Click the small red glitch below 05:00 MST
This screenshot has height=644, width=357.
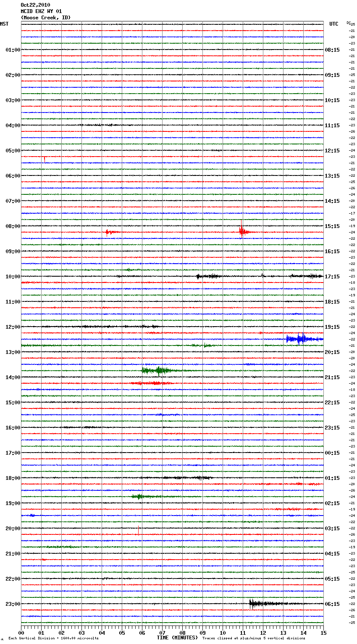tap(45, 159)
